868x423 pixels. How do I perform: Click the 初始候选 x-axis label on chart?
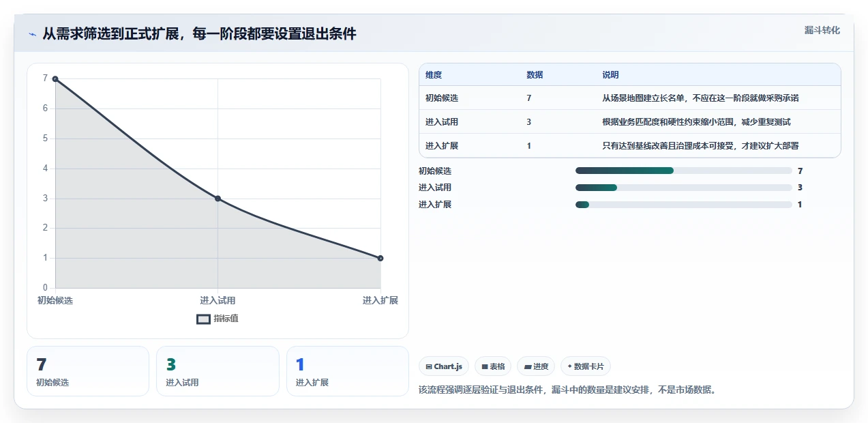tap(55, 300)
